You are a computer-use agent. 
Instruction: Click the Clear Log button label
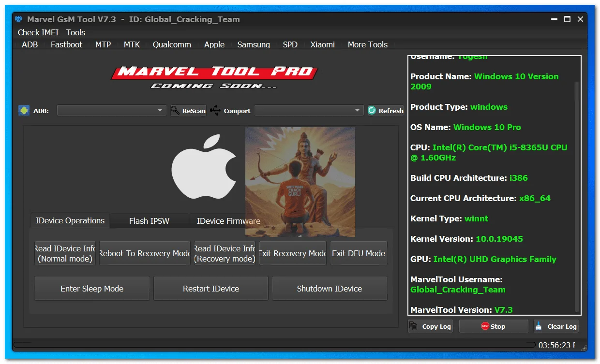(562, 326)
